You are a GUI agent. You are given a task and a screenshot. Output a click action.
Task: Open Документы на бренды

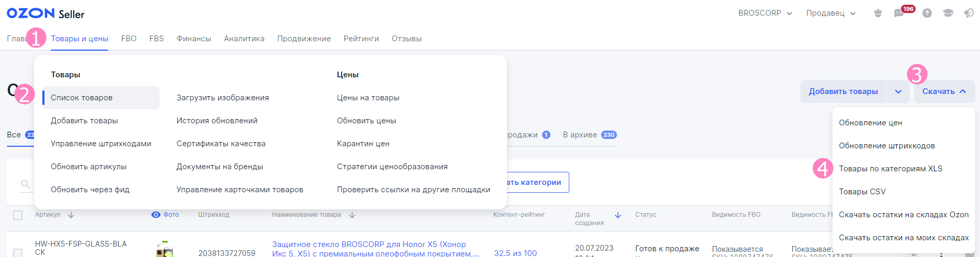(x=220, y=167)
